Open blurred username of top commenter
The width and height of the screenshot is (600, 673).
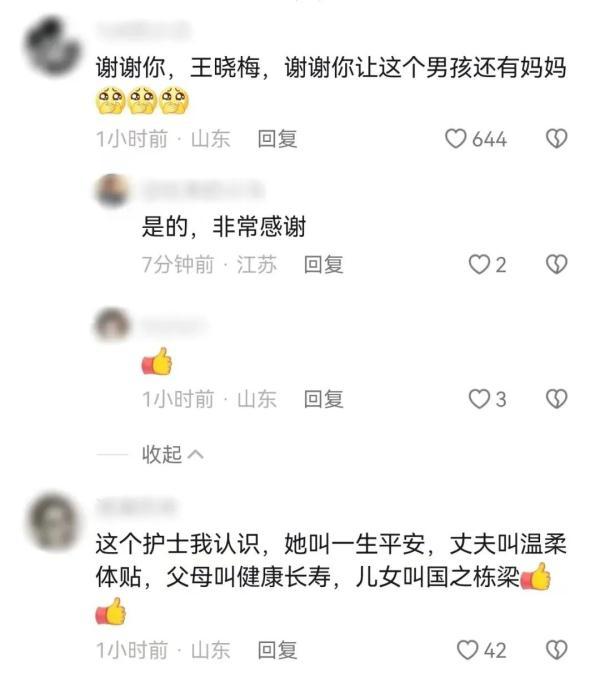tap(143, 30)
